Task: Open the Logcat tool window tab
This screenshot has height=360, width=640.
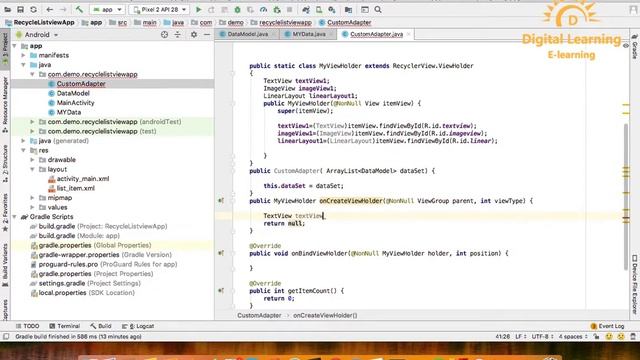Action: click(138, 326)
